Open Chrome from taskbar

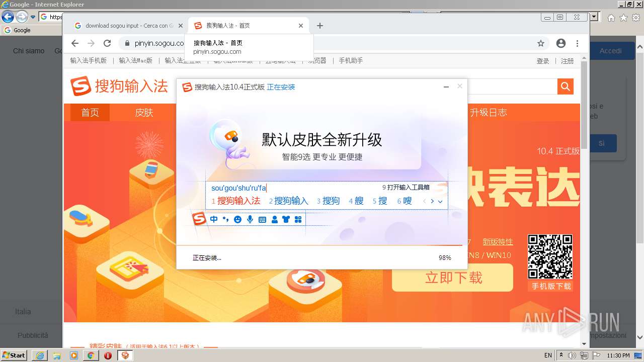click(x=91, y=355)
